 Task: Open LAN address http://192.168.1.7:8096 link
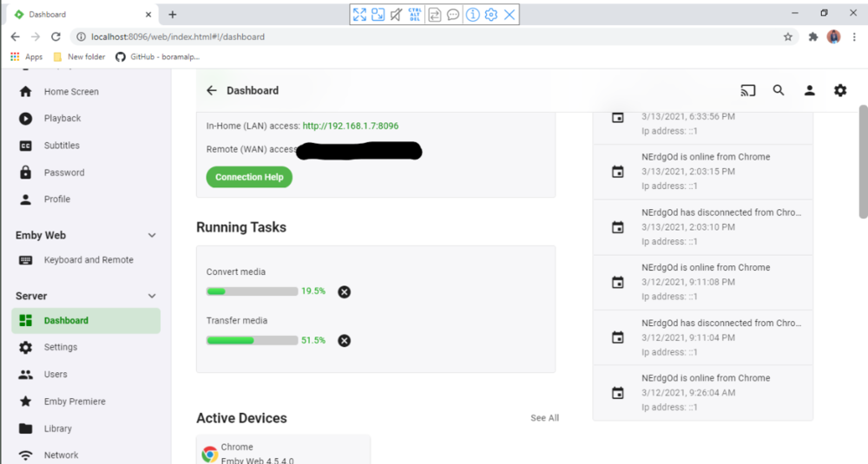[x=351, y=126]
